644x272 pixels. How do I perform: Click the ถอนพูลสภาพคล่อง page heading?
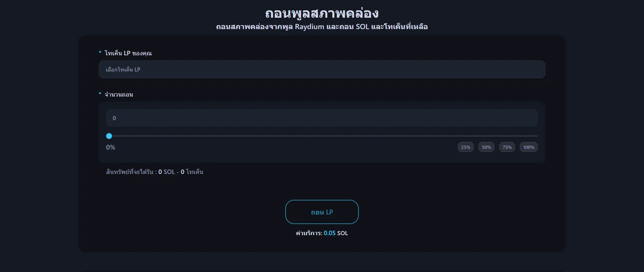[x=322, y=13]
